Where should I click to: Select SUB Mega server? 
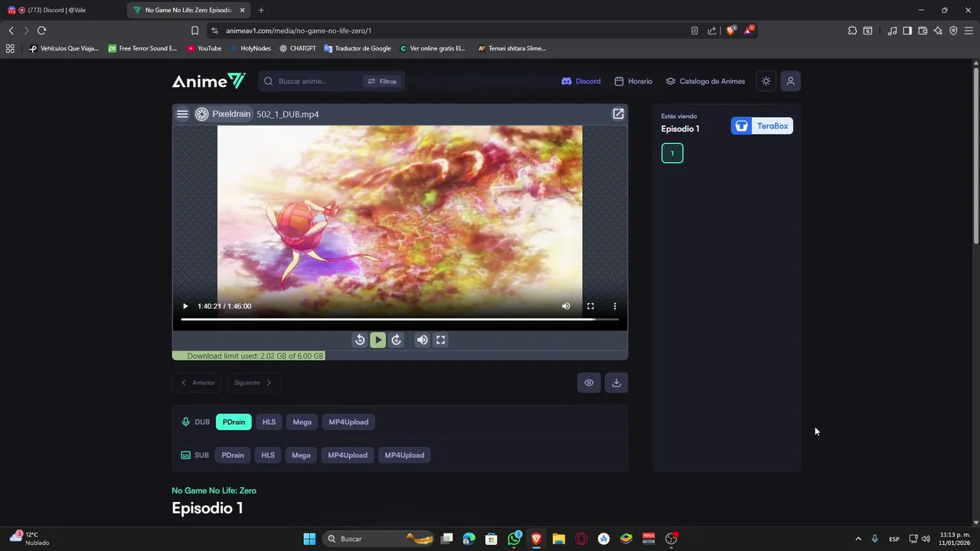pos(301,455)
